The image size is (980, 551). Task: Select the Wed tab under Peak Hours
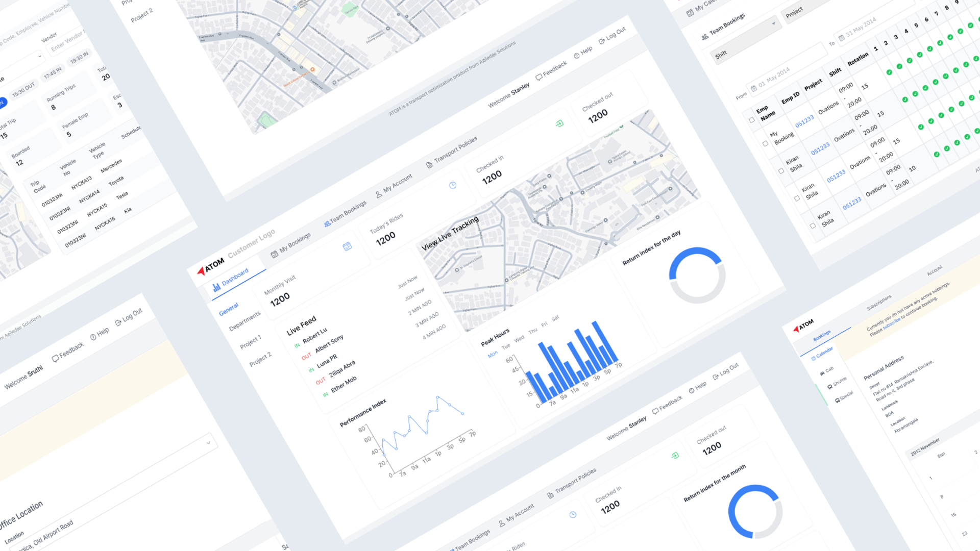pos(519,339)
